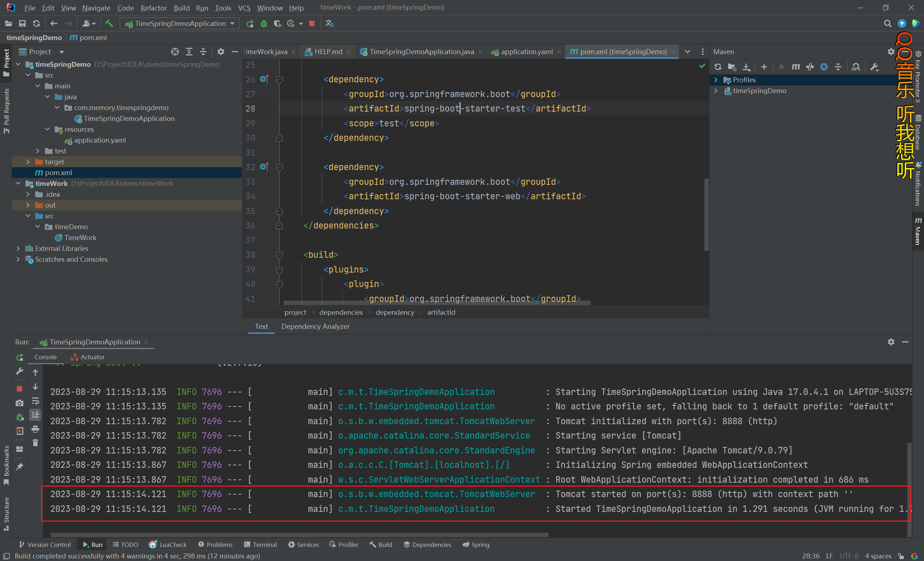924x561 pixels.
Task: Click the Translate icon in the main toolbar
Action: pyautogui.click(x=330, y=23)
